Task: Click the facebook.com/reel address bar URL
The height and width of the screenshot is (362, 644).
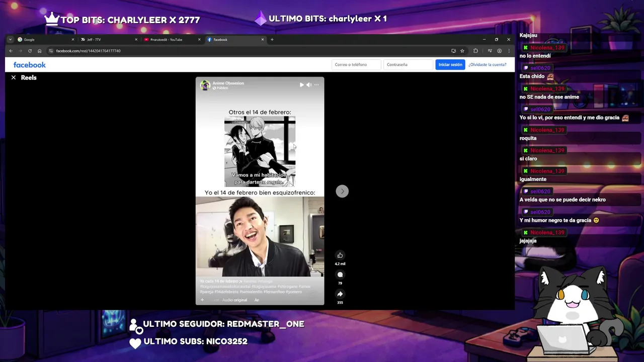Action: [88, 51]
